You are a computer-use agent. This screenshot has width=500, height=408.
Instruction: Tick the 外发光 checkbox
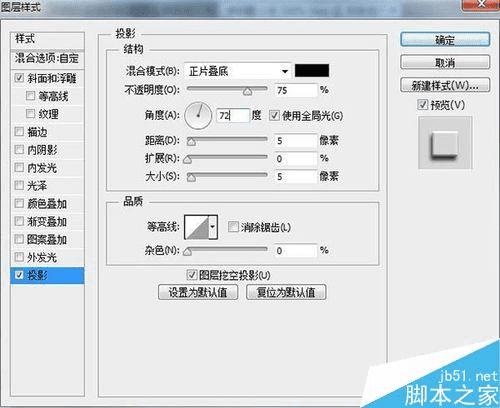pyautogui.click(x=19, y=257)
